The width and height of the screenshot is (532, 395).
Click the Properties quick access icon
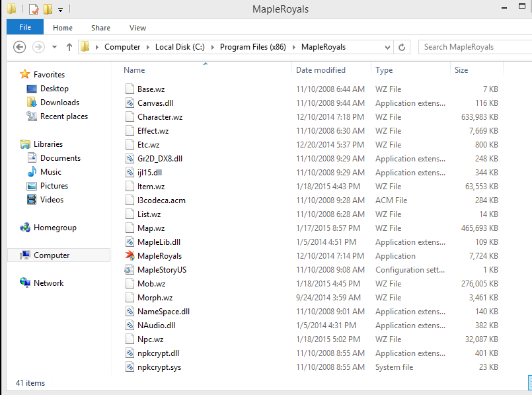tap(34, 9)
